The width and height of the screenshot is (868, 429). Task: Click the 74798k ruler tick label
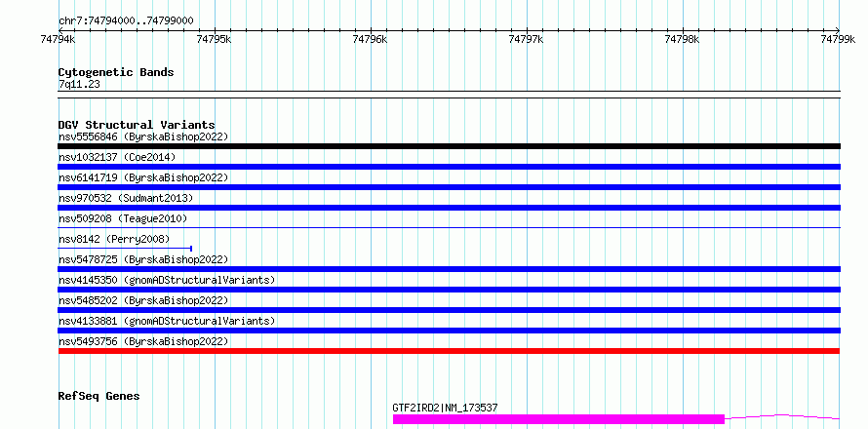click(x=683, y=39)
